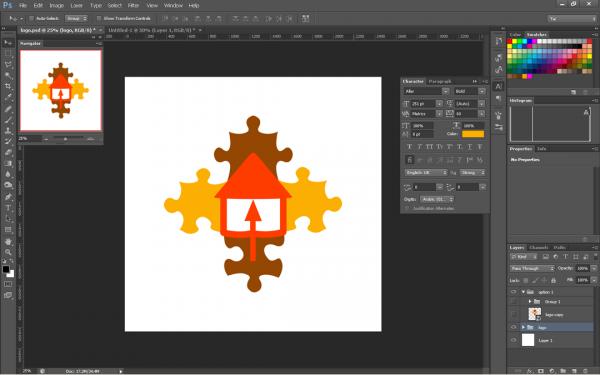The image size is (600, 375).
Task: Show the Group 1 layer group
Action: (514, 302)
